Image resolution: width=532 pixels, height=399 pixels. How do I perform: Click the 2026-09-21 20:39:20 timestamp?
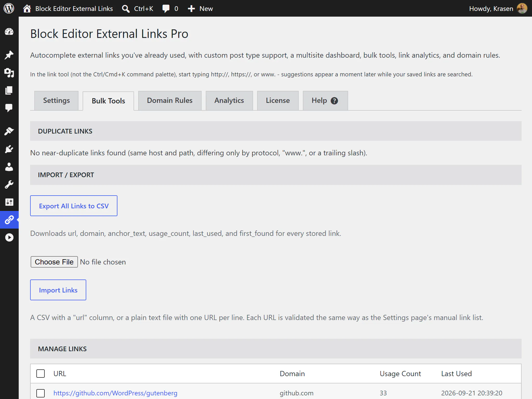472,393
